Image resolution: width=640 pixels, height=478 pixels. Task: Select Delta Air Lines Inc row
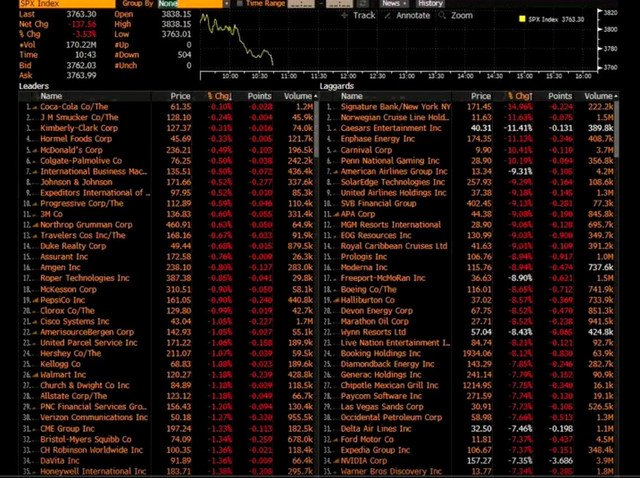coord(469,429)
